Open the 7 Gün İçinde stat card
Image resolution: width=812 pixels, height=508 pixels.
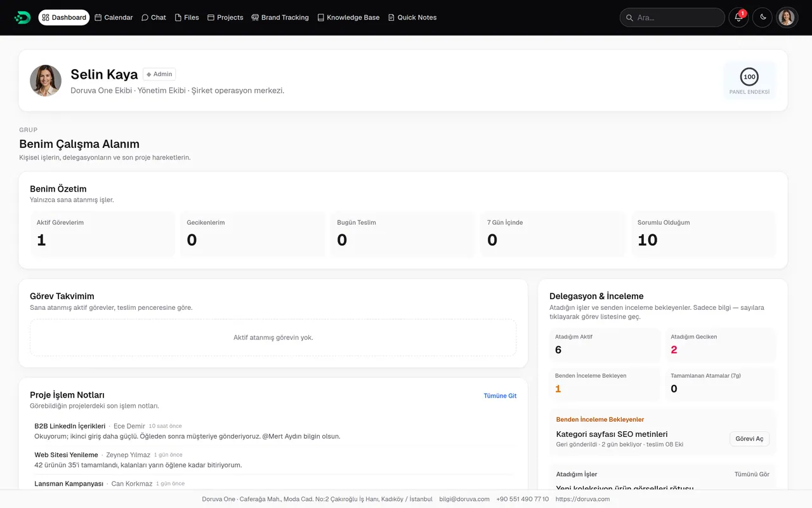point(553,234)
